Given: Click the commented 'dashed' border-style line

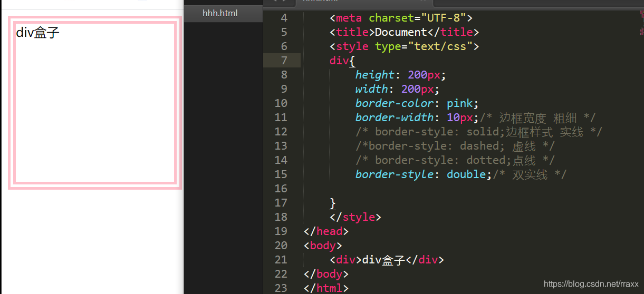Looking at the screenshot, I should (455, 146).
